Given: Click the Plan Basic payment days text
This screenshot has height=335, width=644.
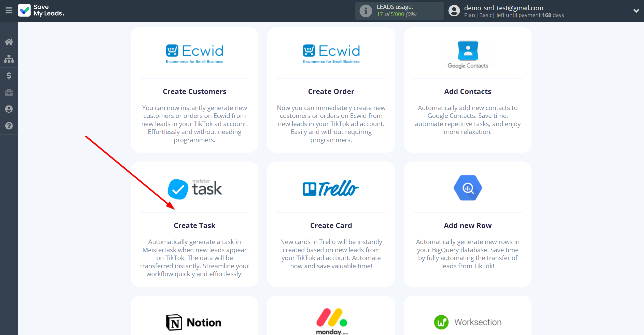Looking at the screenshot, I should click(x=514, y=15).
